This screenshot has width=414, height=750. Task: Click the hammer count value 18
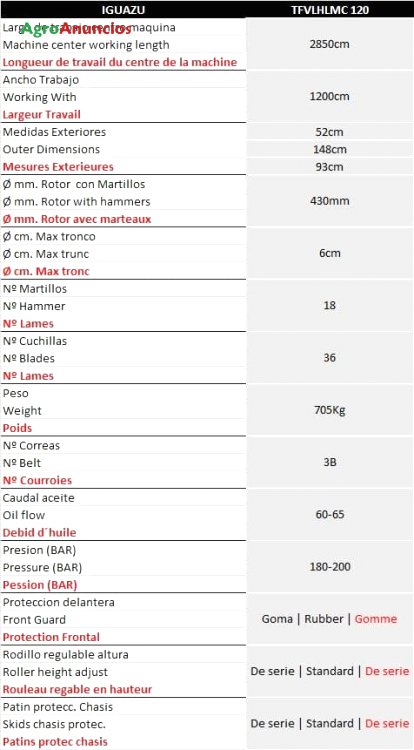(x=330, y=305)
